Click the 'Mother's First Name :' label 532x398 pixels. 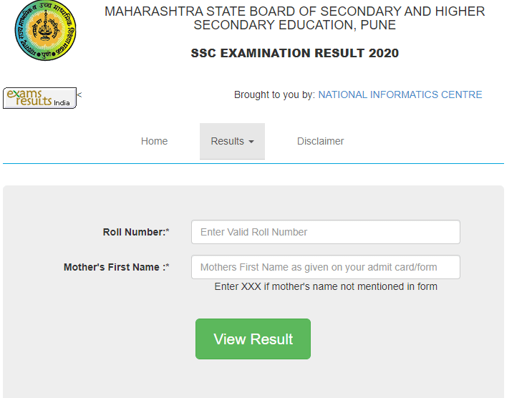(113, 267)
